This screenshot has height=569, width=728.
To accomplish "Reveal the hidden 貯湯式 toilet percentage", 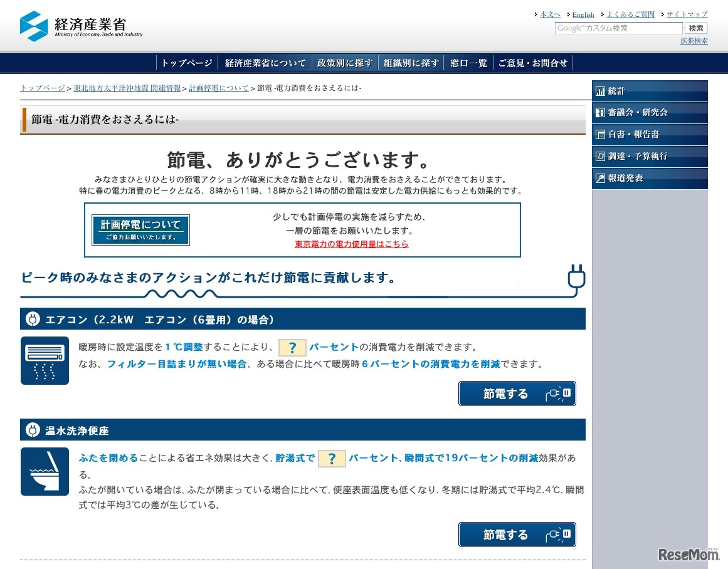I will 332,459.
